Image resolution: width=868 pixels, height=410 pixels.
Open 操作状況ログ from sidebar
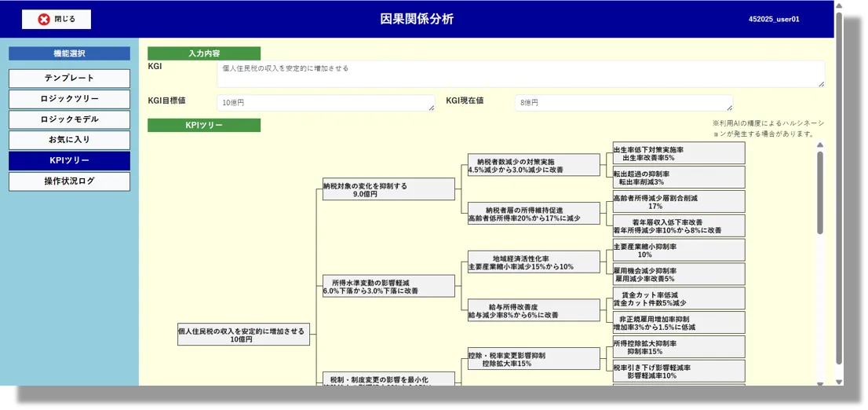point(69,181)
